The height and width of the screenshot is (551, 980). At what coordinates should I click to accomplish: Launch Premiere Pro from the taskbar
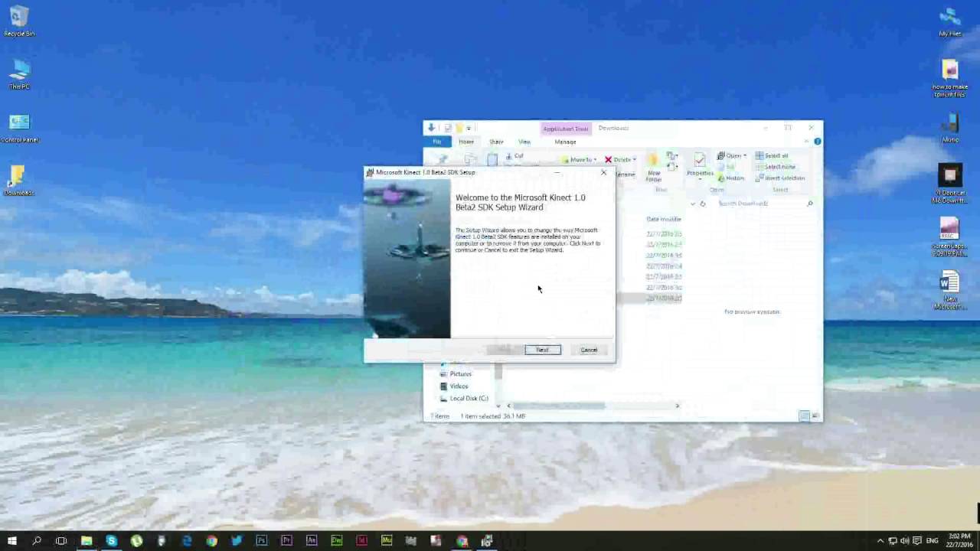click(286, 541)
